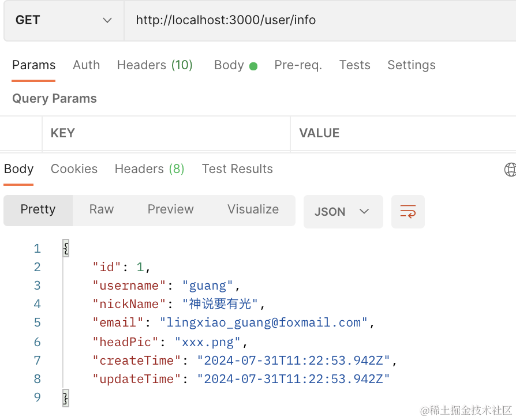This screenshot has height=420, width=516.
Task: Open the Auth tab
Action: coord(86,65)
